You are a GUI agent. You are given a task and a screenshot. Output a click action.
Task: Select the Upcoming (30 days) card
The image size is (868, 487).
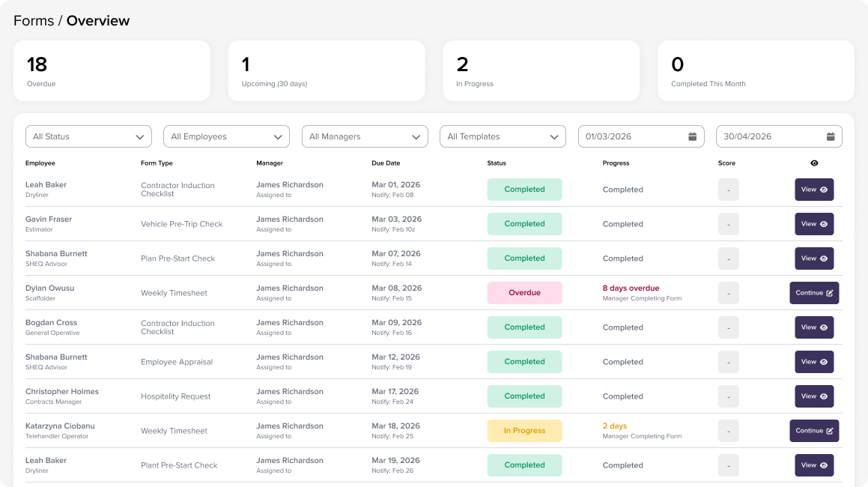point(327,70)
